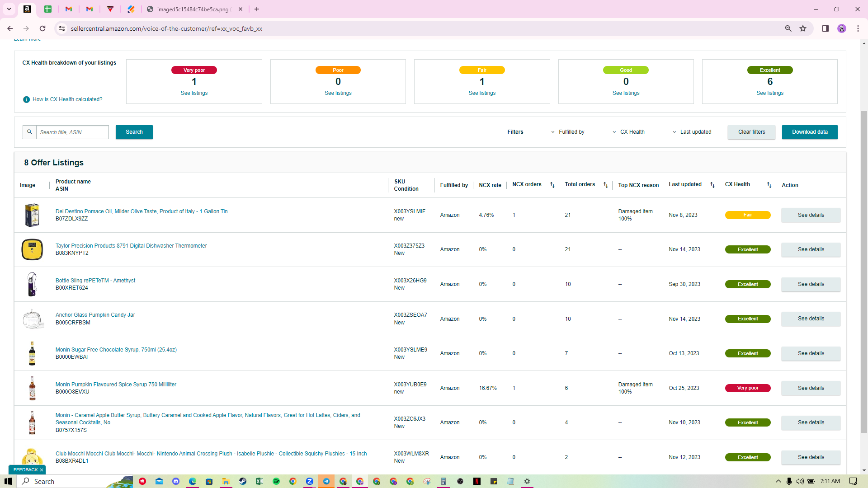Open the Chrome side panel
The height and width of the screenshot is (488, 868).
pos(825,28)
